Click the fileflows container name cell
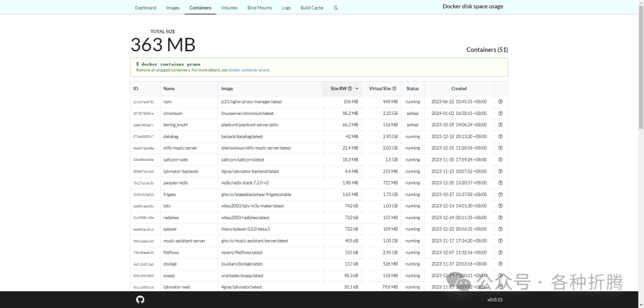Viewport: 644px width, 308px height. pyautogui.click(x=190, y=253)
